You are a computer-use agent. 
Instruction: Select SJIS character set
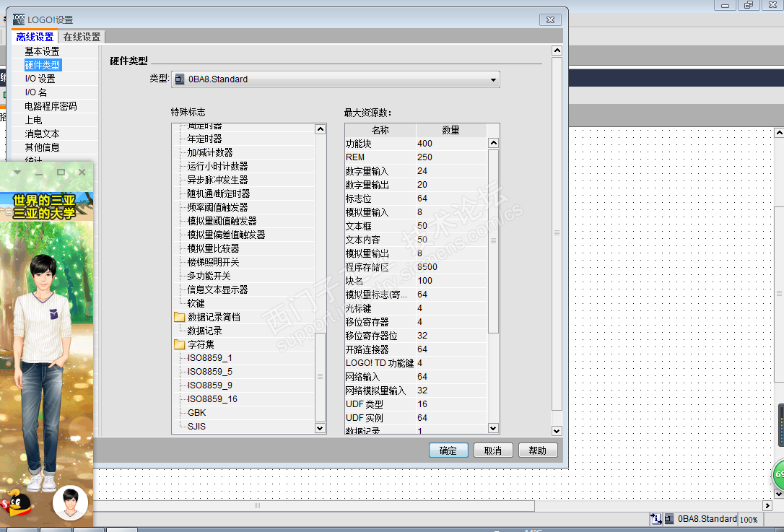click(x=196, y=427)
